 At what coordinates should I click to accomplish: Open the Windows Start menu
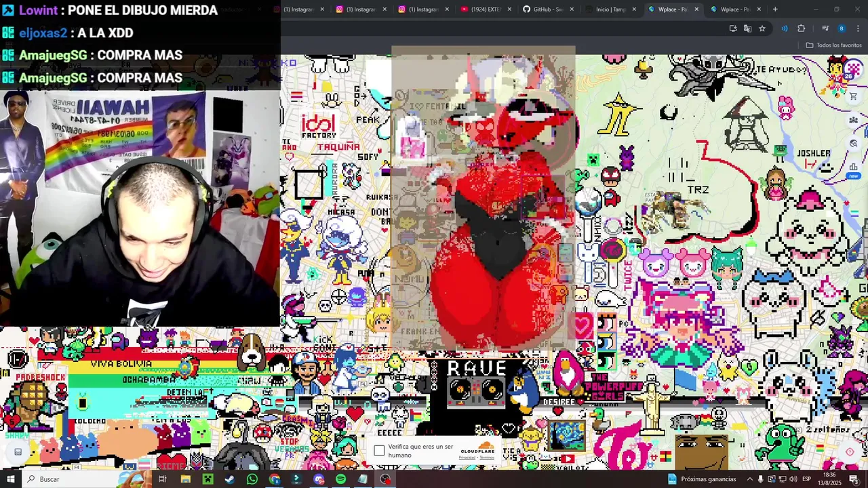11,479
